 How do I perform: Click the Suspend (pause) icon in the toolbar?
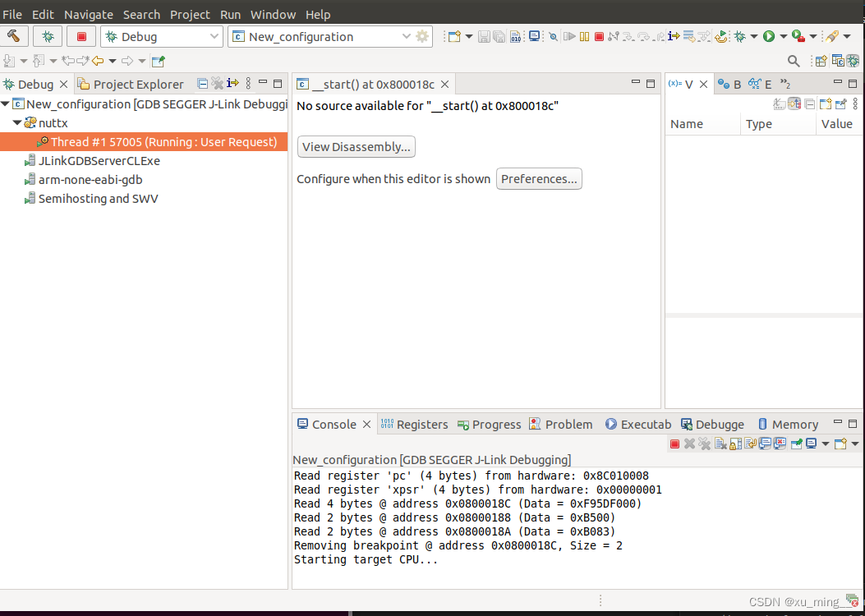[x=584, y=36]
